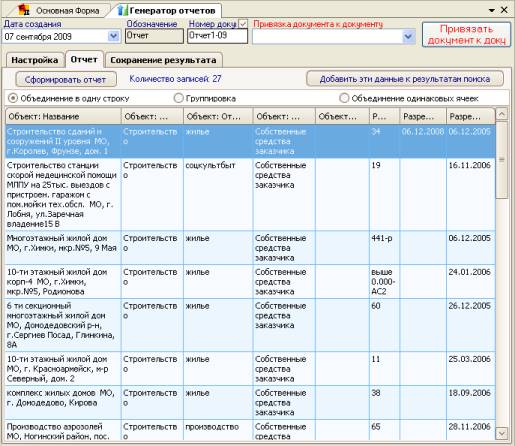The image size is (515, 446).
Task: Select row 10-ти этажный жилой дом Красноармейск
Action: [x=250, y=369]
